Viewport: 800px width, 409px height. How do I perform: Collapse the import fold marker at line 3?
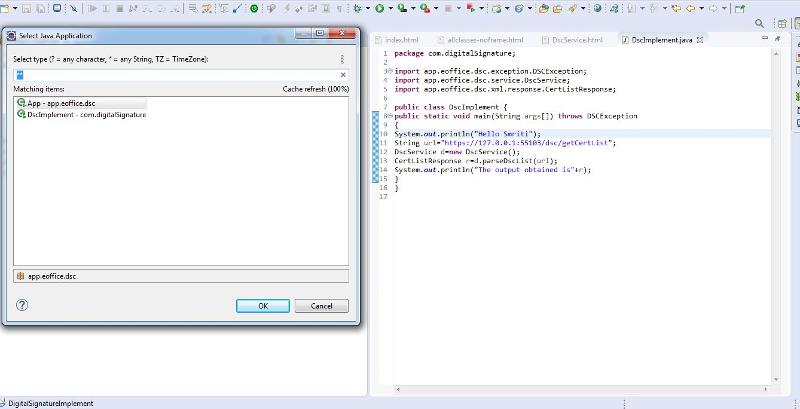click(390, 71)
